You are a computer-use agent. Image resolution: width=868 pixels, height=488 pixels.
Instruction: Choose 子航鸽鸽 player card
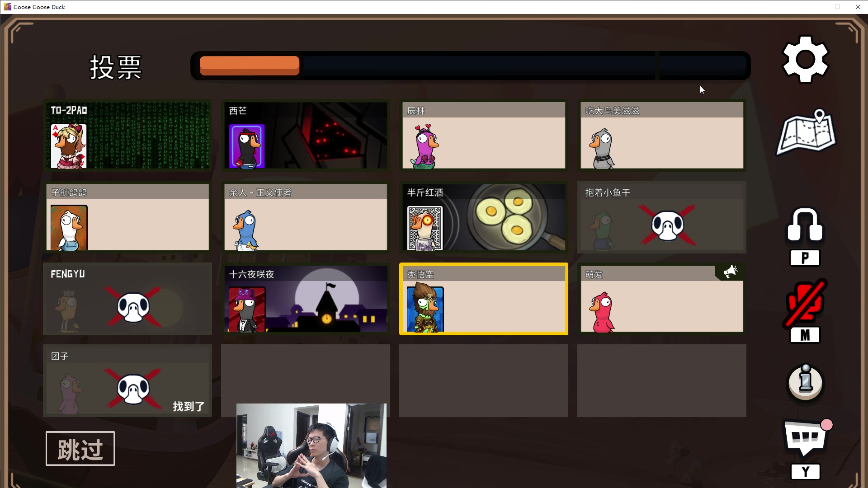pyautogui.click(x=127, y=217)
